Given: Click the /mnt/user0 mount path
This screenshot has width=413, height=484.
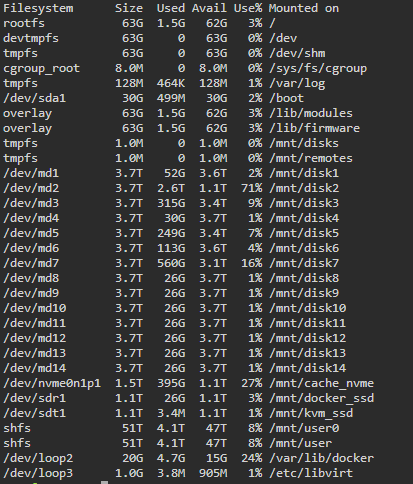Looking at the screenshot, I should tap(304, 428).
